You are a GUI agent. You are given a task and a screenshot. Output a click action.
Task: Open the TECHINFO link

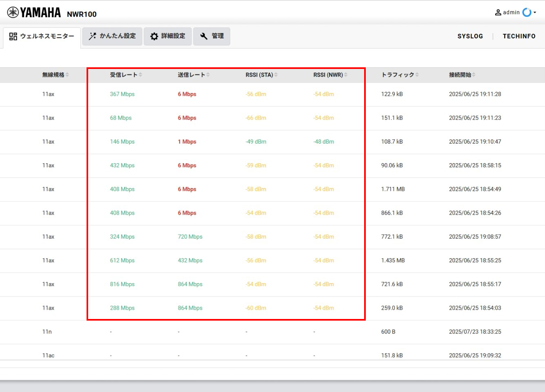click(519, 36)
